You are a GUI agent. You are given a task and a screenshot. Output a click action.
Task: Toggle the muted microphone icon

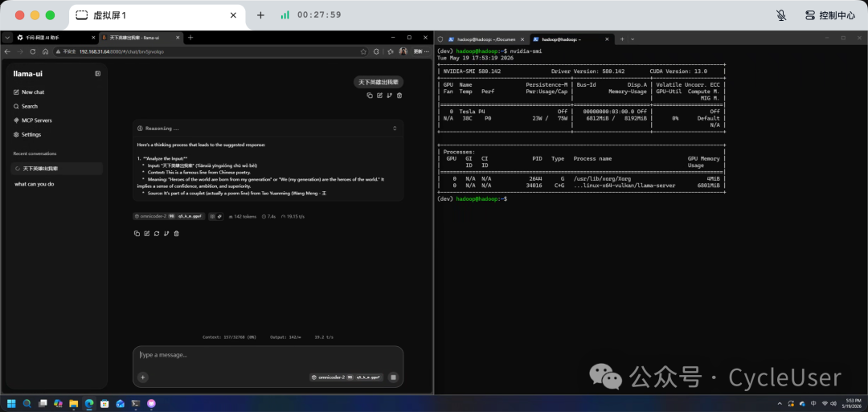pyautogui.click(x=781, y=15)
